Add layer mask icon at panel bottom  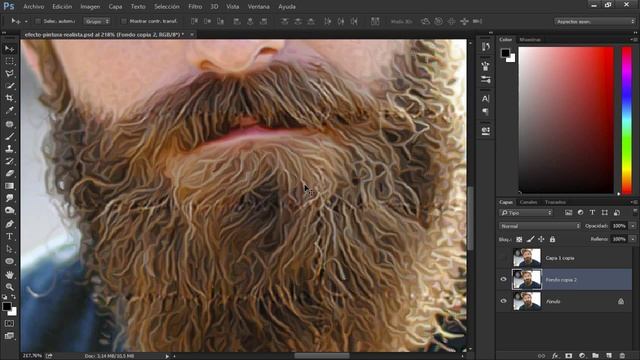click(x=569, y=356)
